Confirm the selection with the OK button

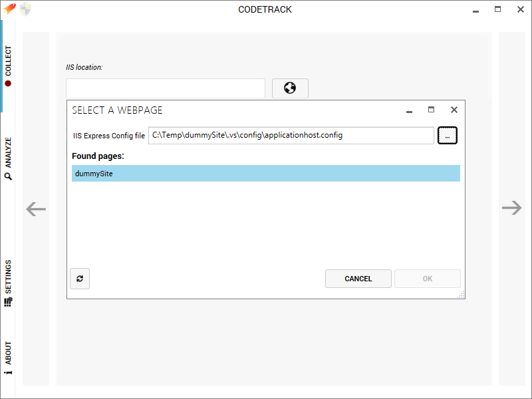click(428, 279)
